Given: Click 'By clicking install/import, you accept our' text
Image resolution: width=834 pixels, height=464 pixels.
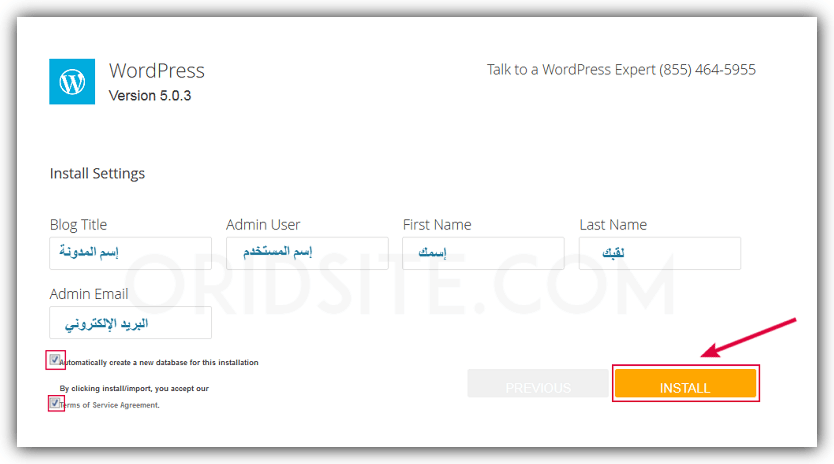Looking at the screenshot, I should pos(134,389).
